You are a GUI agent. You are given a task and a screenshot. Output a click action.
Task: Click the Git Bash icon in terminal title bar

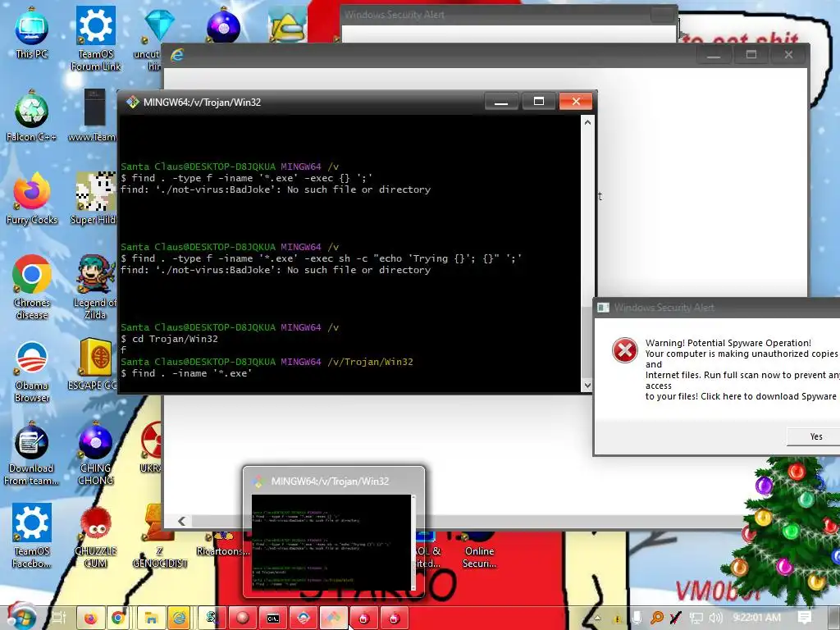132,102
